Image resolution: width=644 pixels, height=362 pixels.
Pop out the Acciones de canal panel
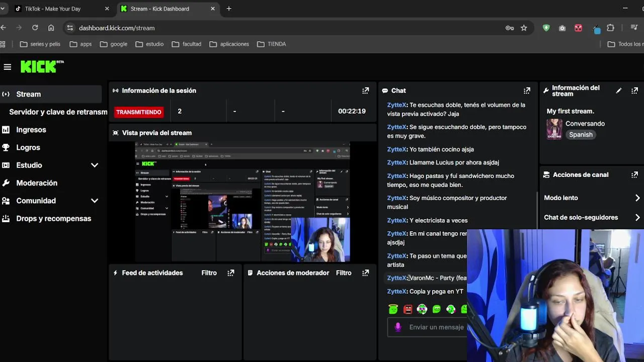[635, 174]
